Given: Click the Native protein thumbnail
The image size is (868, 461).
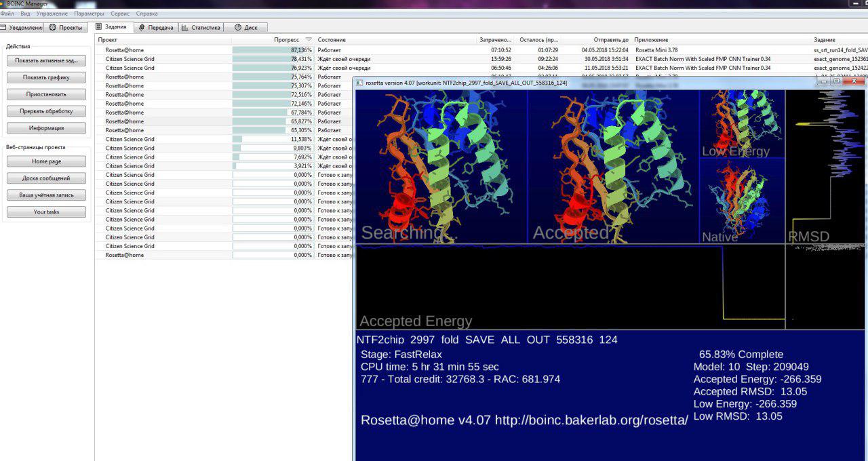Looking at the screenshot, I should pyautogui.click(x=743, y=201).
